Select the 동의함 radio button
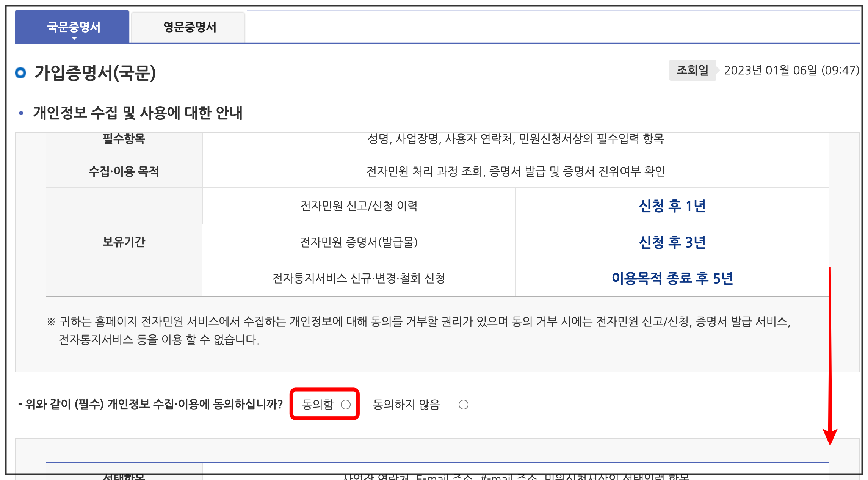868x480 pixels. tap(345, 405)
